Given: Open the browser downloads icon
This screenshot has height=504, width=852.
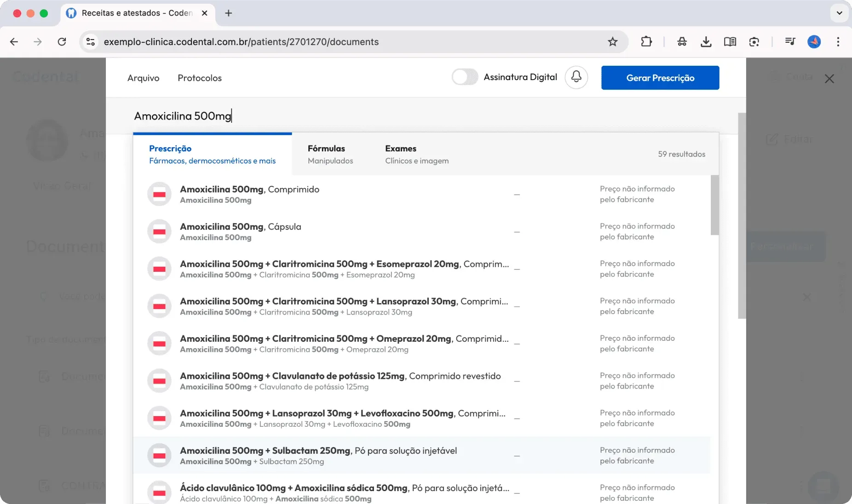Looking at the screenshot, I should click(706, 42).
